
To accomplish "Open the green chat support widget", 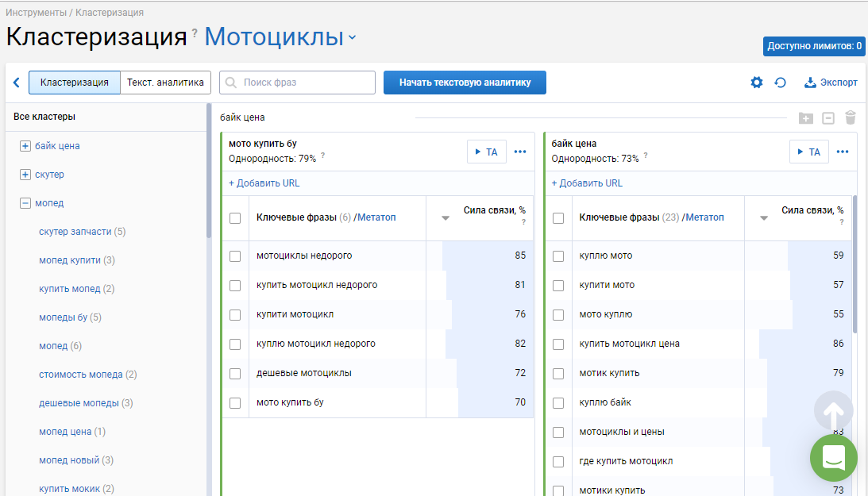I will [x=834, y=458].
